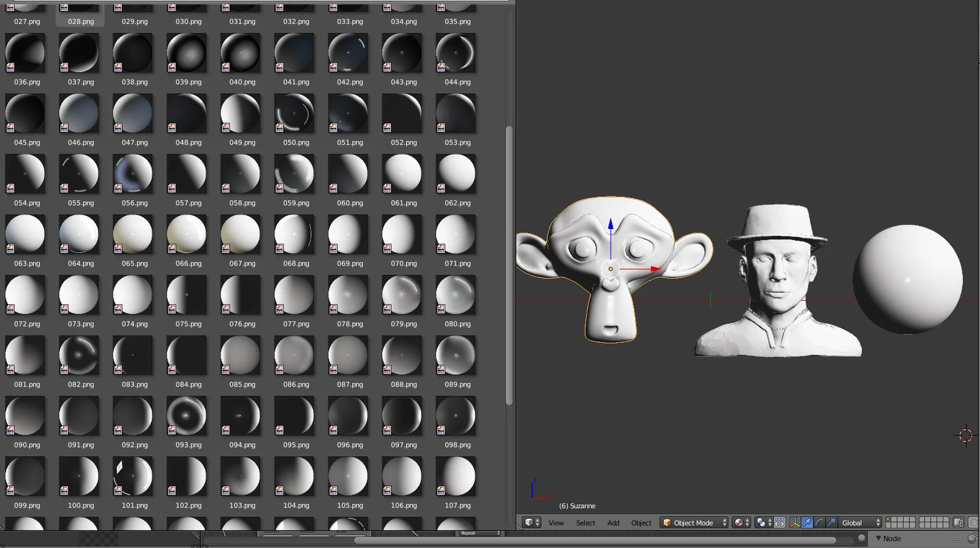This screenshot has width=980, height=548.
Task: Open the View menu in 3D viewport header
Action: click(556, 523)
